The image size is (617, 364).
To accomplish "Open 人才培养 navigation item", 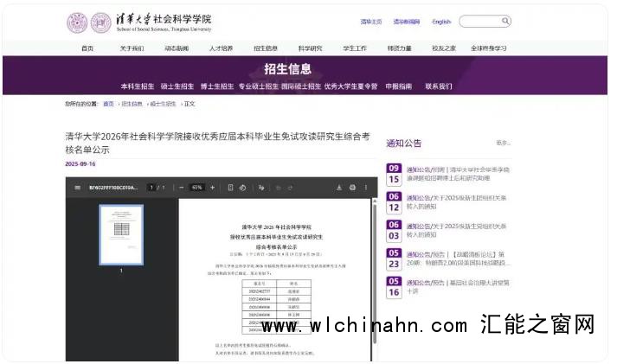I will pyautogui.click(x=221, y=48).
